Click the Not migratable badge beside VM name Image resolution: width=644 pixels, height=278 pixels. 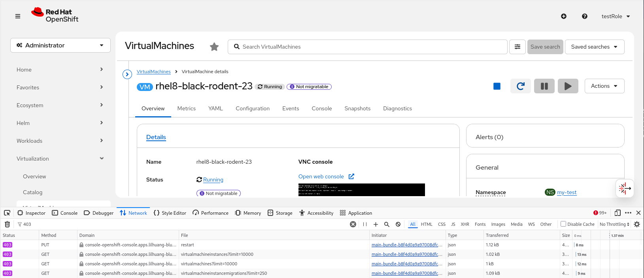(309, 87)
